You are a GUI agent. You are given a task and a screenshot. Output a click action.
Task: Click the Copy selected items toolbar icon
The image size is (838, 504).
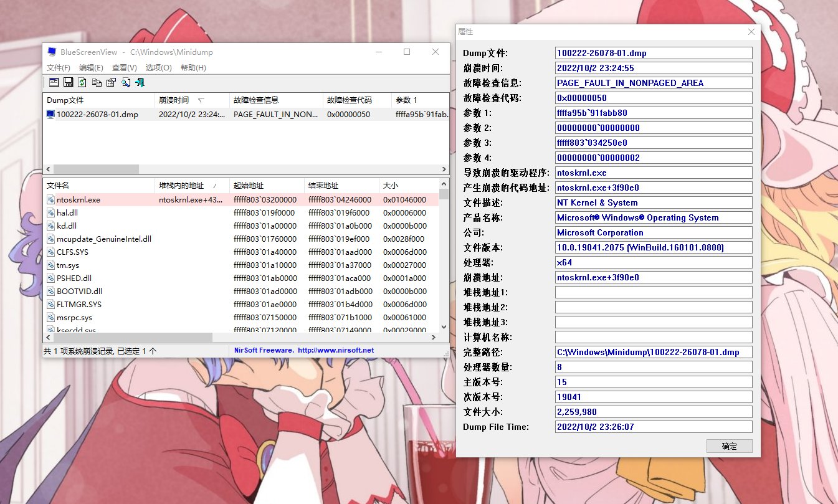97,82
